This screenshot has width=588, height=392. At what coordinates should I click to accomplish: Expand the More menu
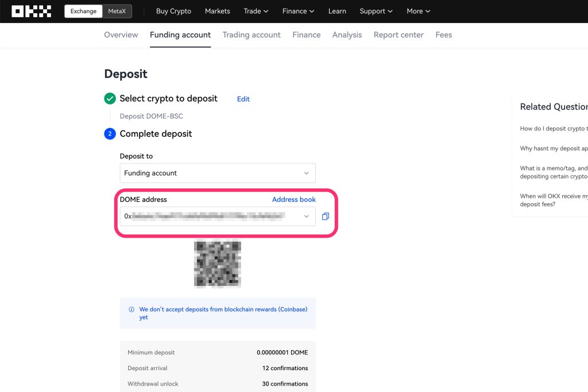pos(418,11)
